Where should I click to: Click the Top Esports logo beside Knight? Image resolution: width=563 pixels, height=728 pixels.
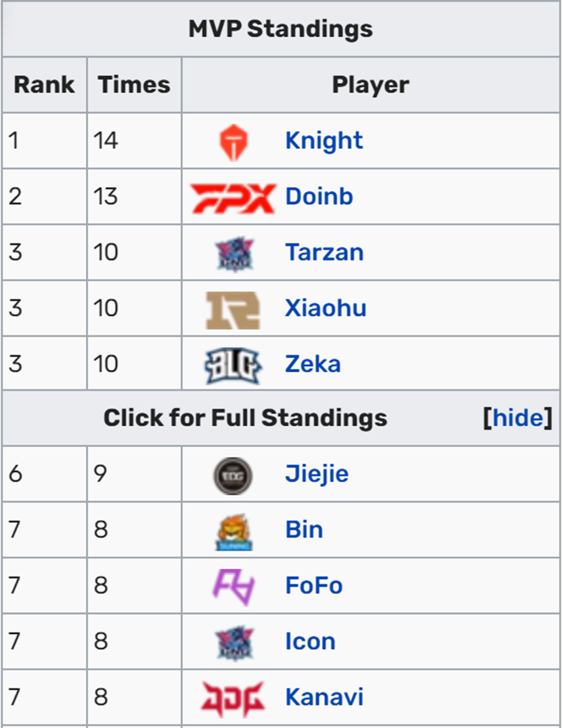coord(233,141)
